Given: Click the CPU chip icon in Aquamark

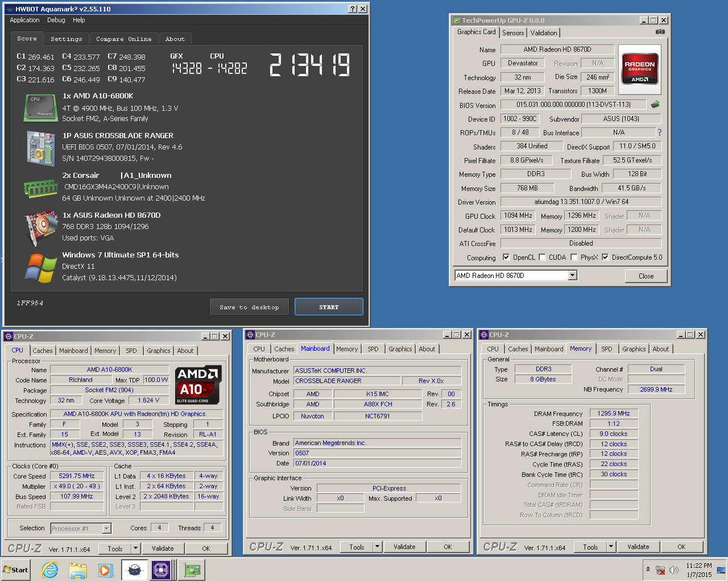Looking at the screenshot, I should tap(40, 107).
